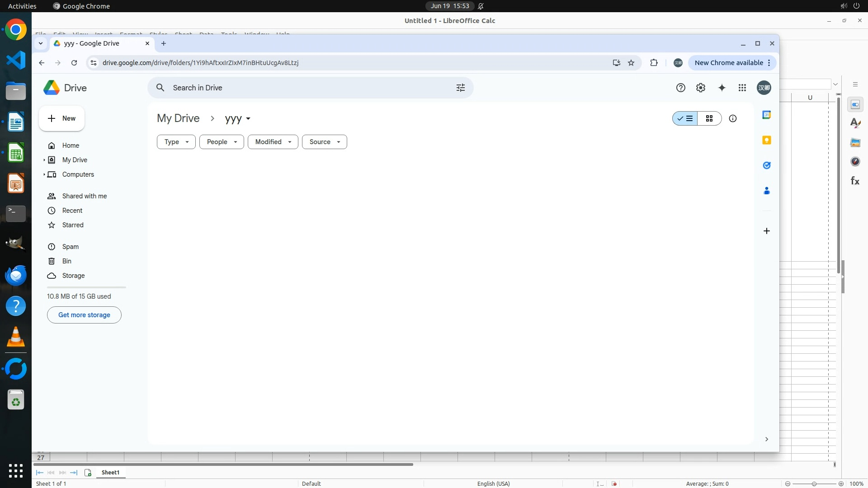Image resolution: width=868 pixels, height=488 pixels.
Task: Open the Help and support icon
Action: click(x=680, y=88)
